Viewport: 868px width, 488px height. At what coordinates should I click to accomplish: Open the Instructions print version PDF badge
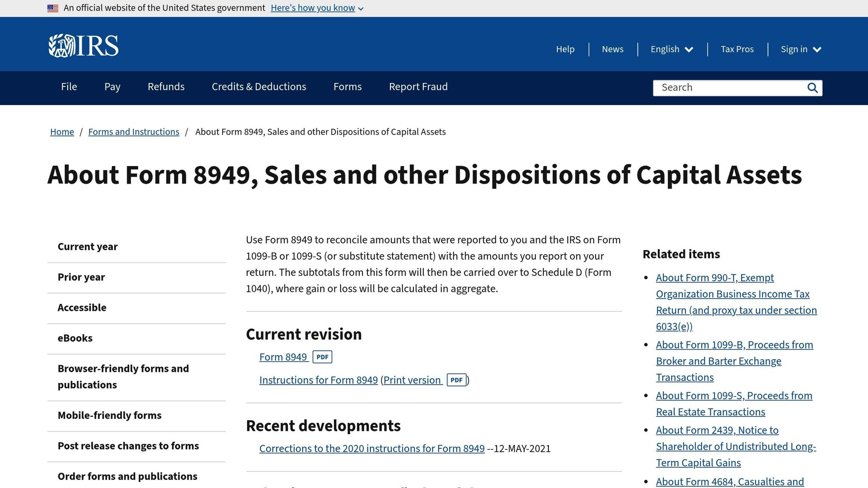pos(457,380)
